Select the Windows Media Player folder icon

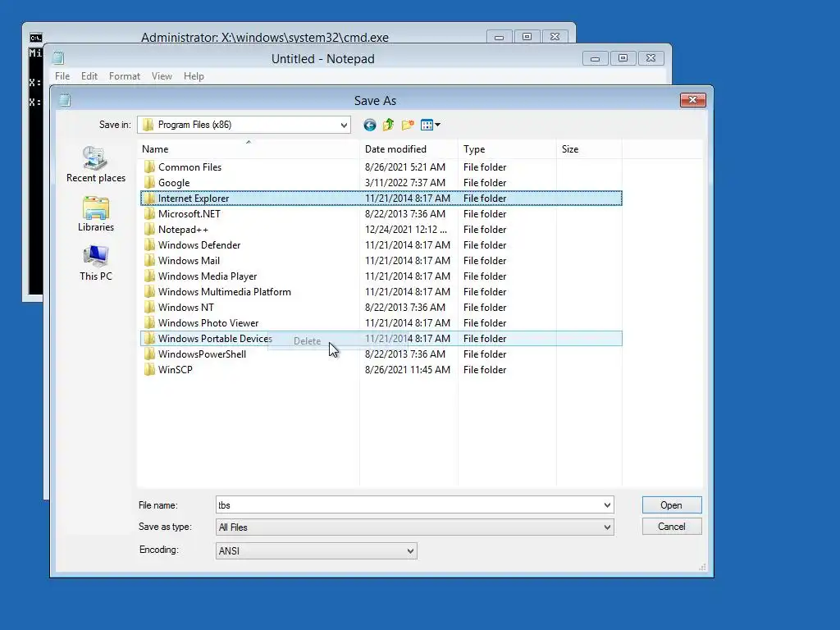[149, 276]
